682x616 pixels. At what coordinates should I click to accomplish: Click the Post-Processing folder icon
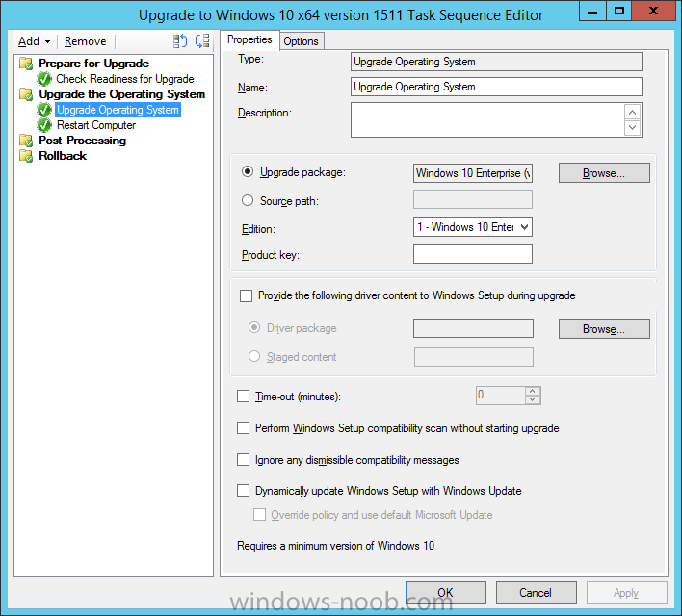[26, 141]
